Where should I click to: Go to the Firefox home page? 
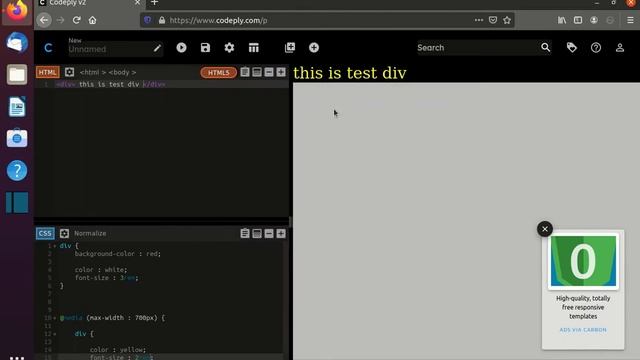93,20
